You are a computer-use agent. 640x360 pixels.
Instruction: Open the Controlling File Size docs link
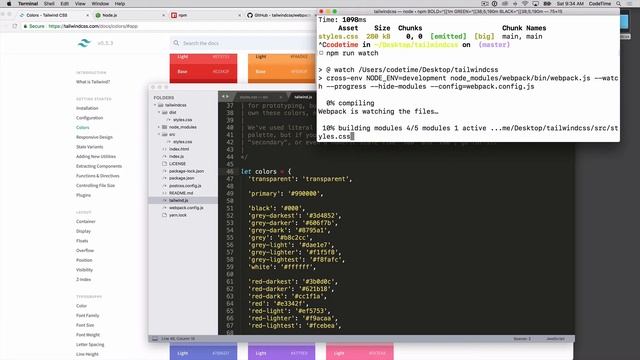coord(95,186)
